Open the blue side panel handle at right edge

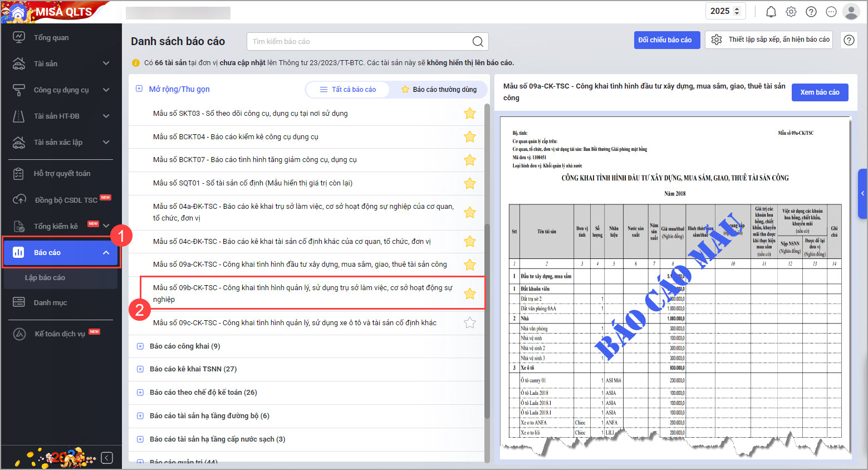pyautogui.click(x=862, y=194)
